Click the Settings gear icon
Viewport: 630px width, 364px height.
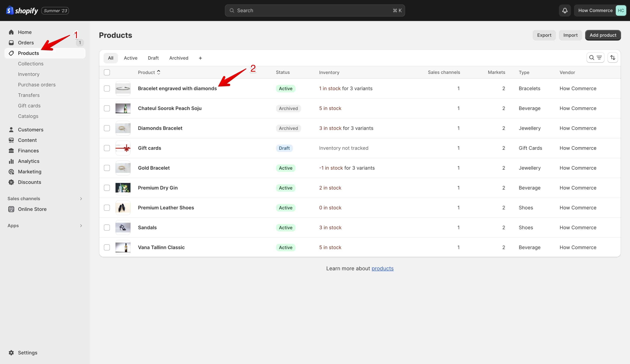(11, 352)
